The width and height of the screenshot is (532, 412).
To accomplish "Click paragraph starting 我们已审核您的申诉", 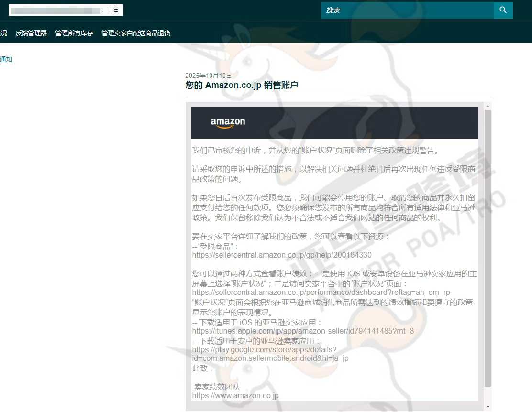I will [316, 150].
